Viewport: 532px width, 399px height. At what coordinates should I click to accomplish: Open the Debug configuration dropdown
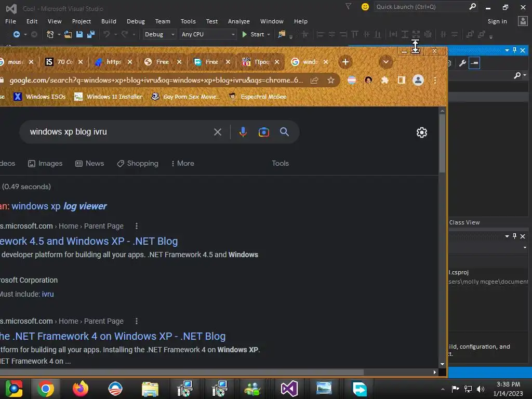point(159,34)
